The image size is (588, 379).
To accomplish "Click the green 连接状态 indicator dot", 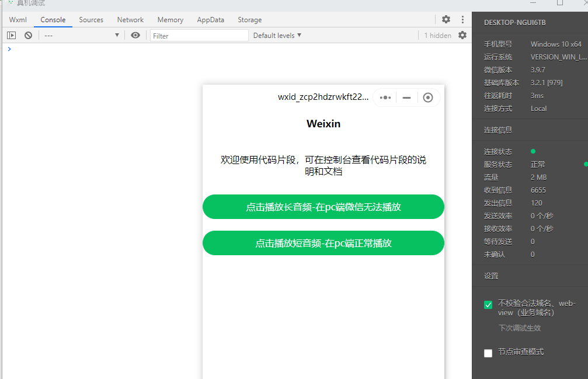I will click(x=533, y=151).
